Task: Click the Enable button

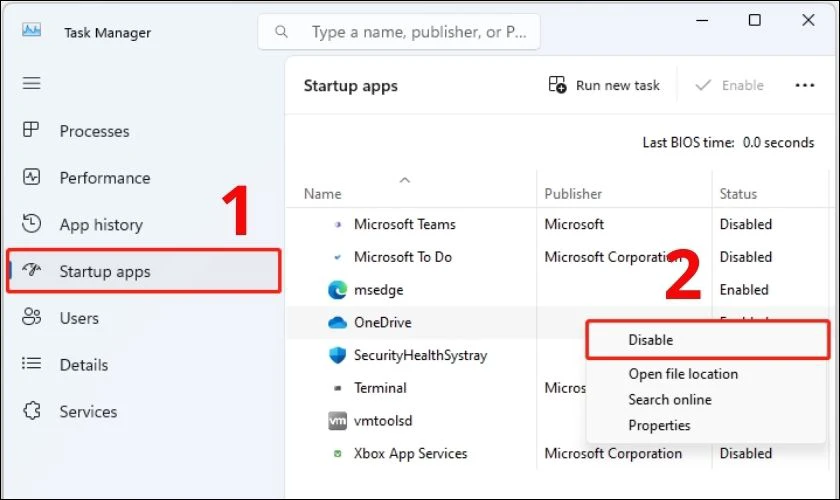Action: click(729, 85)
